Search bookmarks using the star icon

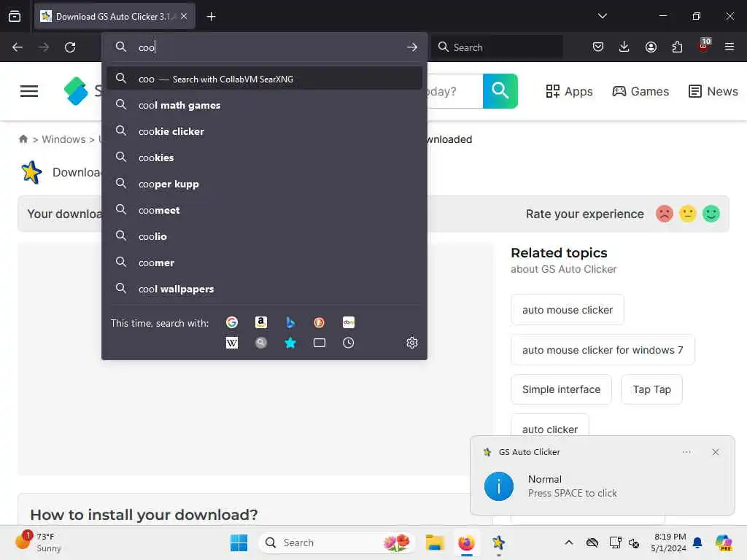click(x=290, y=343)
